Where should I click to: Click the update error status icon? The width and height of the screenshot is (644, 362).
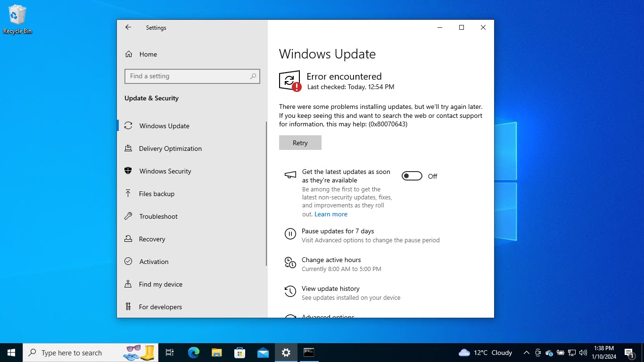tap(290, 81)
